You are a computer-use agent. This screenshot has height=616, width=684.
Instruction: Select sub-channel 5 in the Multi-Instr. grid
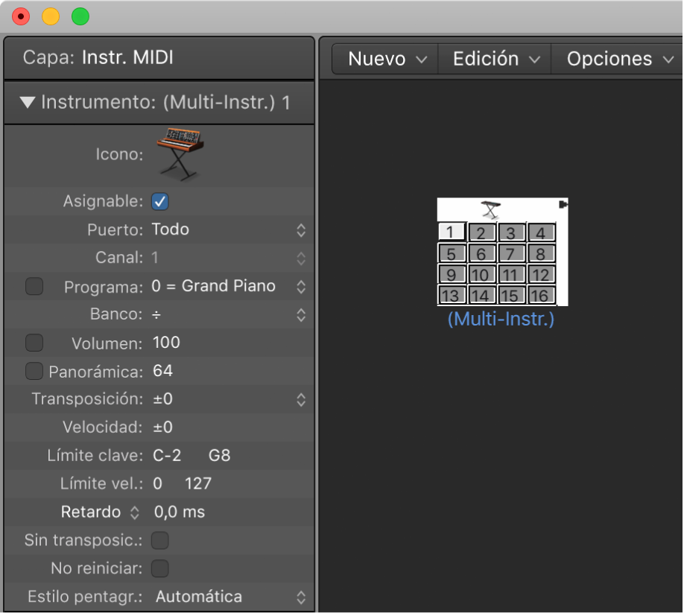tap(452, 253)
